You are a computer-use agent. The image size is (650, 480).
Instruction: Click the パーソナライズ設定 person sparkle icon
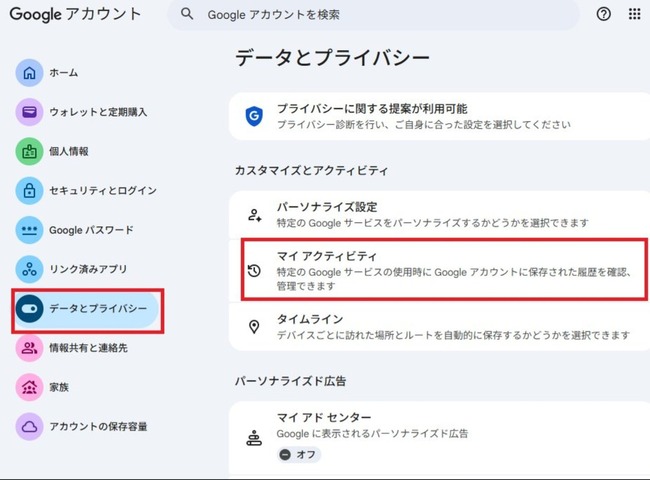tap(254, 215)
